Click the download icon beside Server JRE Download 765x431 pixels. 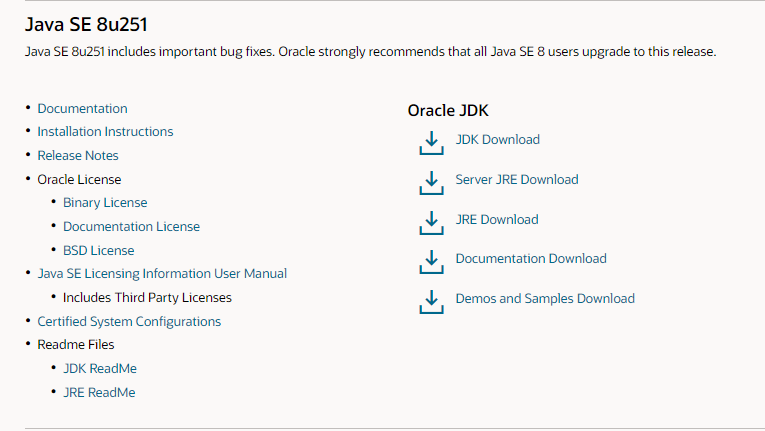[431, 183]
